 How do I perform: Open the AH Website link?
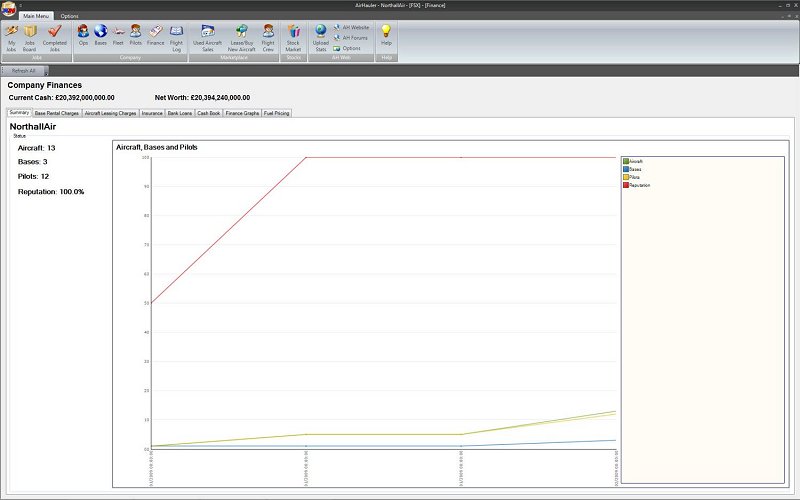[351, 27]
